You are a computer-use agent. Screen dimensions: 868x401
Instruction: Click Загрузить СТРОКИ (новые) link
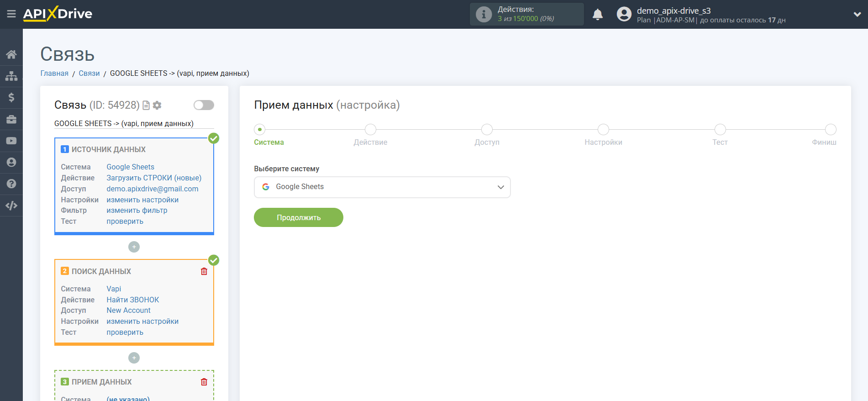click(x=154, y=178)
